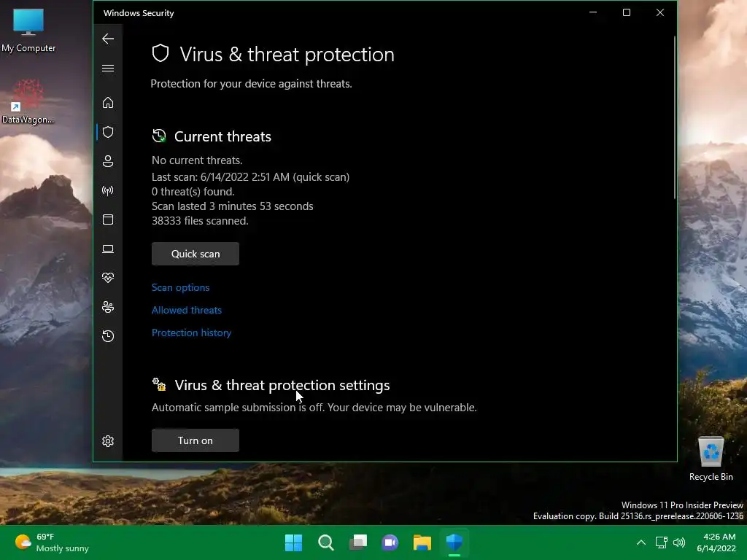
Task: Open Protection history clock icon in sidebar
Action: (108, 336)
